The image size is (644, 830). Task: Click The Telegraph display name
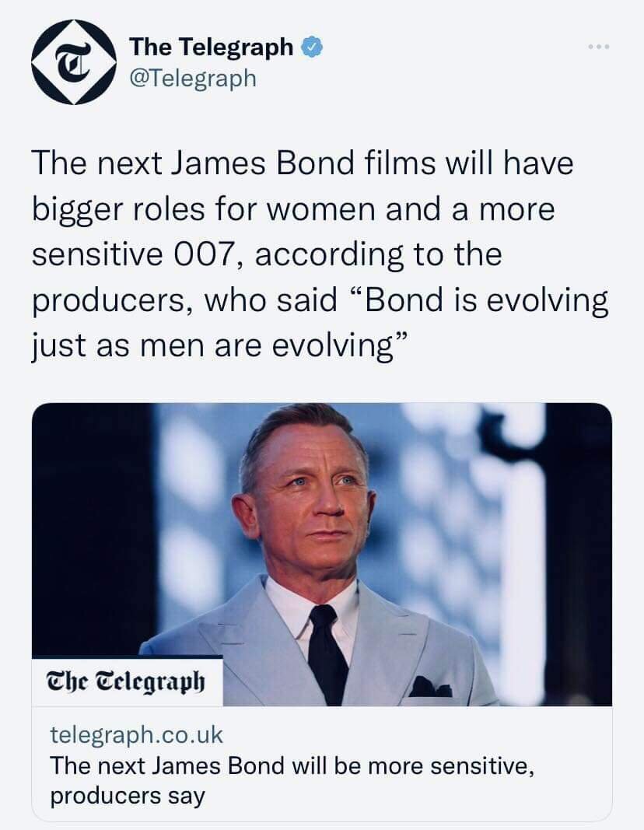click(211, 47)
